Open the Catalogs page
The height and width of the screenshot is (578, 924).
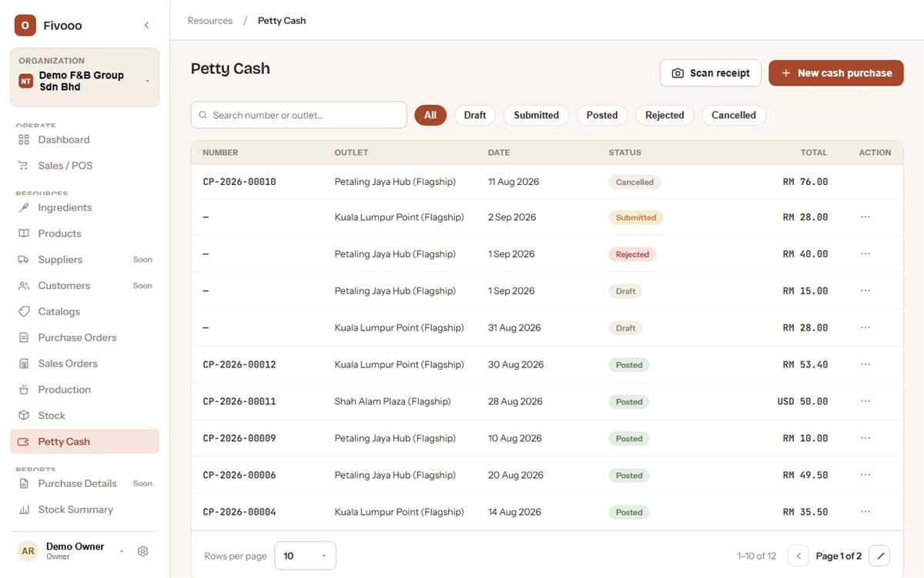85,311
